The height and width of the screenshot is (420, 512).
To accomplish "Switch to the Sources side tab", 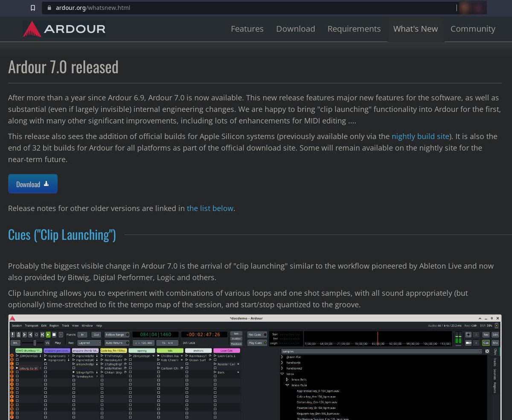I will [495, 374].
